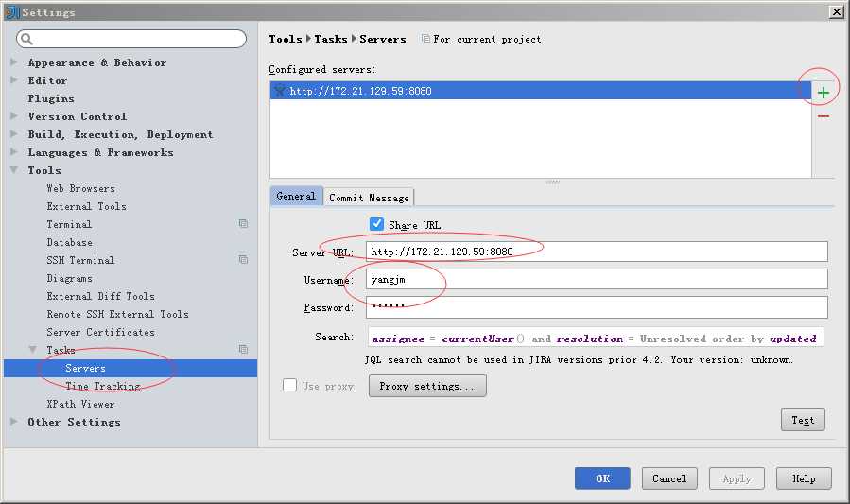
Task: Click the search magnifier icon
Action: [x=26, y=39]
